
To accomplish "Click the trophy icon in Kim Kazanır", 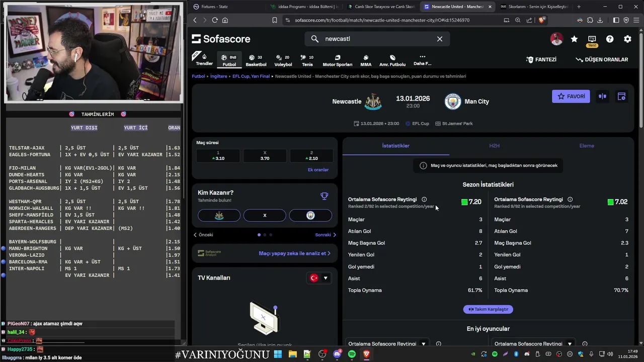I will coord(324,196).
